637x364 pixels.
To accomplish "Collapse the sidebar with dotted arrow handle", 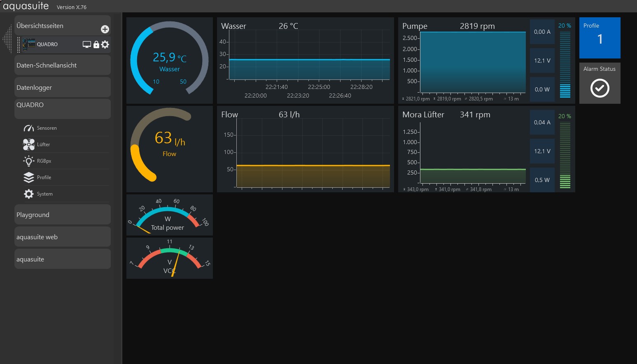I will tap(7, 39).
